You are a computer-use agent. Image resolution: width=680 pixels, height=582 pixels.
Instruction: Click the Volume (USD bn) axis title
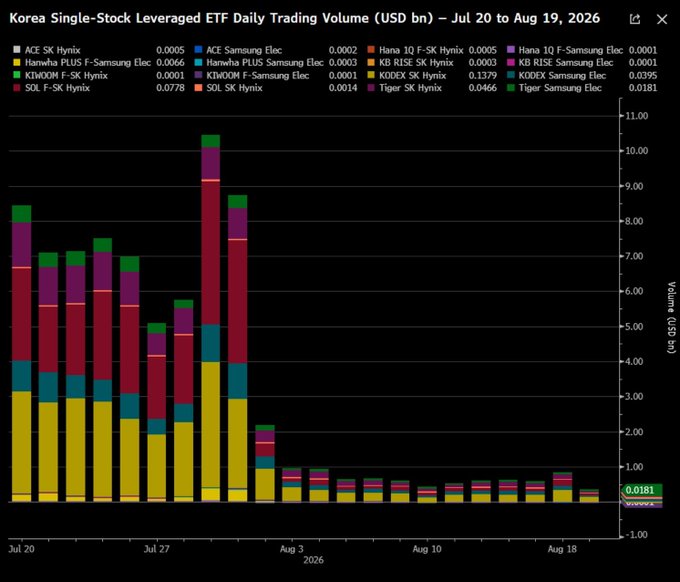click(x=671, y=317)
